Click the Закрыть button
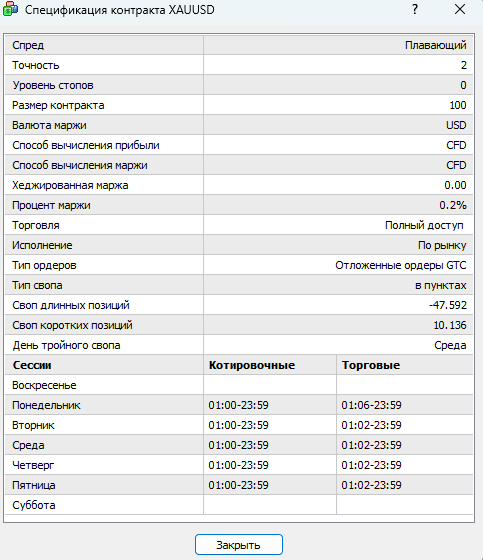 click(x=239, y=545)
